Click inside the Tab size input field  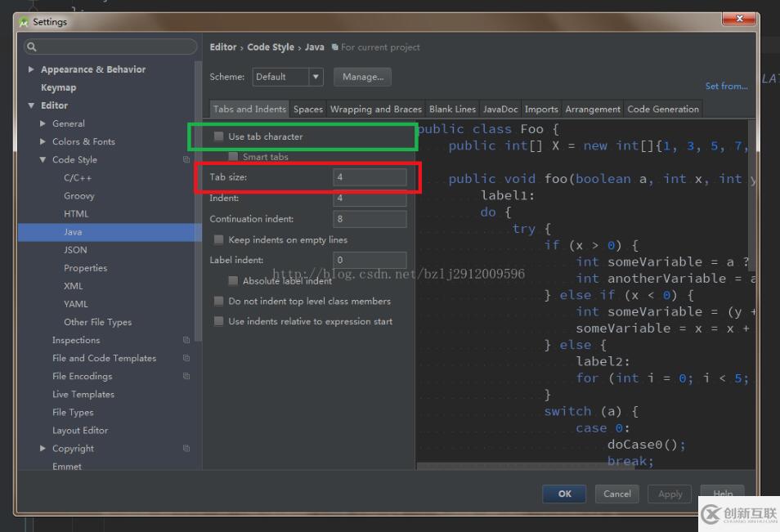(370, 177)
